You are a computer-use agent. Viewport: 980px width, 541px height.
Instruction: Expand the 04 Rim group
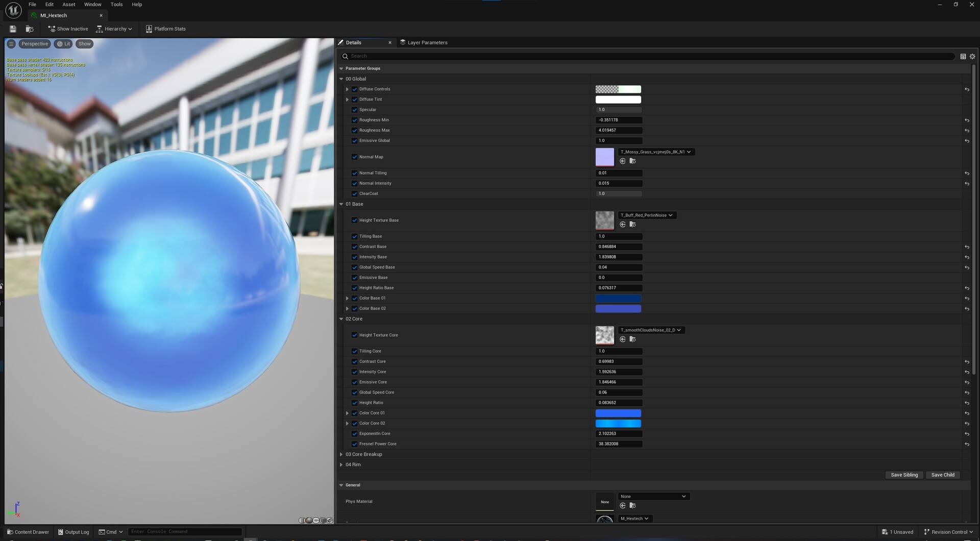[341, 464]
